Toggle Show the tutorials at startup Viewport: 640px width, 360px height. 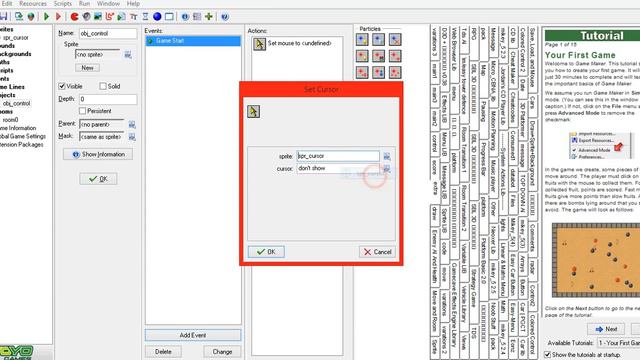(548, 354)
